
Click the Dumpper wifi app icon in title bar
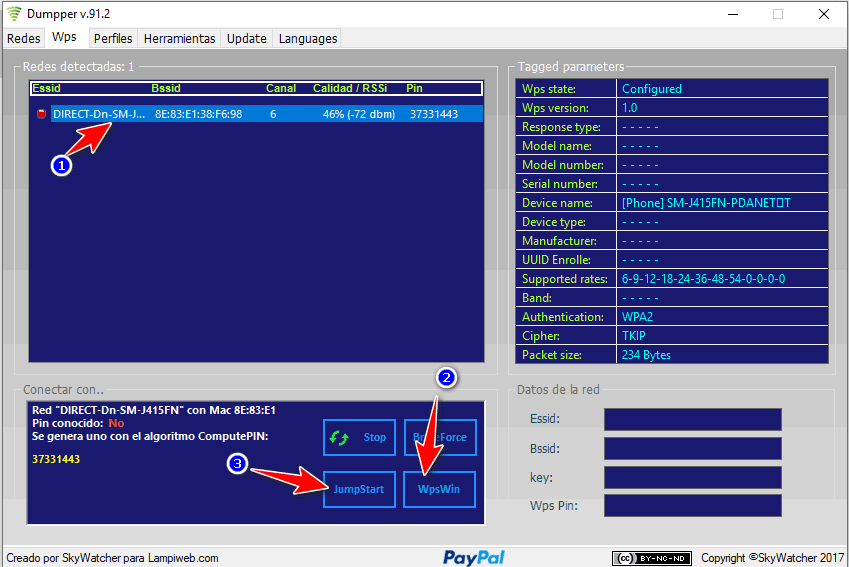(x=14, y=13)
